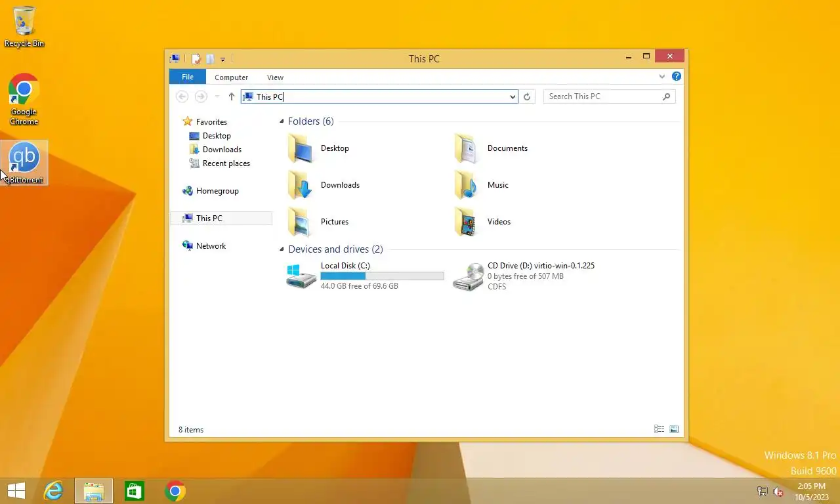Viewport: 840px width, 504px height.
Task: Open the taskbar clock and date
Action: (811, 492)
